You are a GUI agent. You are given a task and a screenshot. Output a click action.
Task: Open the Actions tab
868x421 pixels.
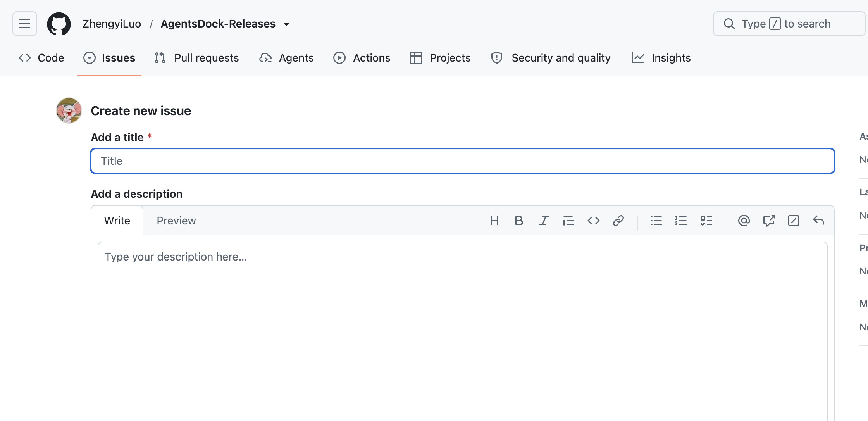362,58
